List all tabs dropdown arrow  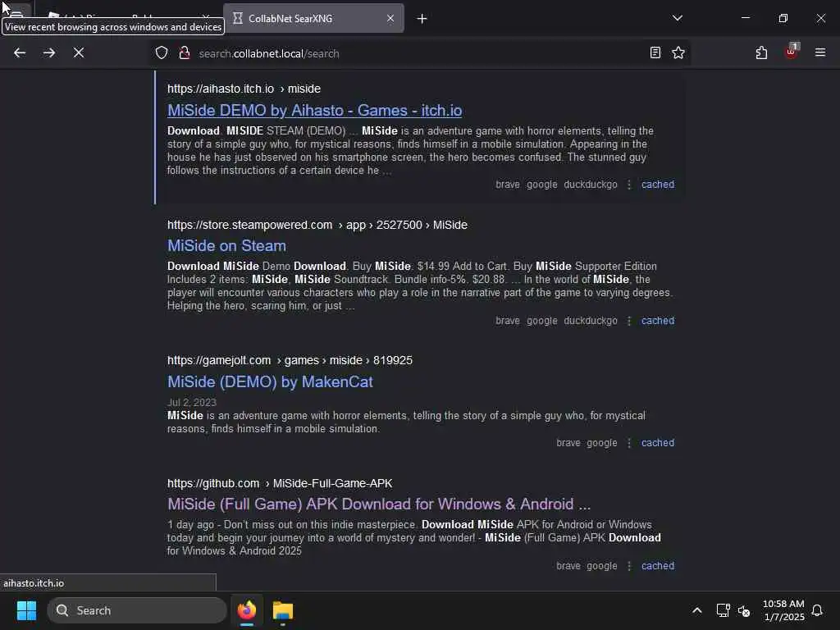click(677, 18)
